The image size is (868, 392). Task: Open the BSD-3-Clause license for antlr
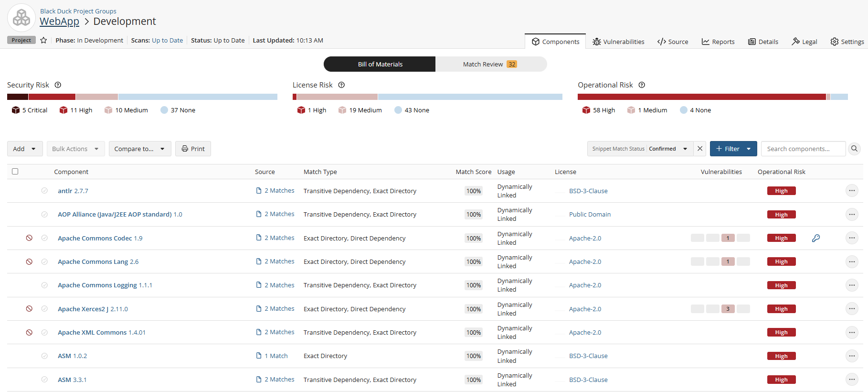point(588,191)
